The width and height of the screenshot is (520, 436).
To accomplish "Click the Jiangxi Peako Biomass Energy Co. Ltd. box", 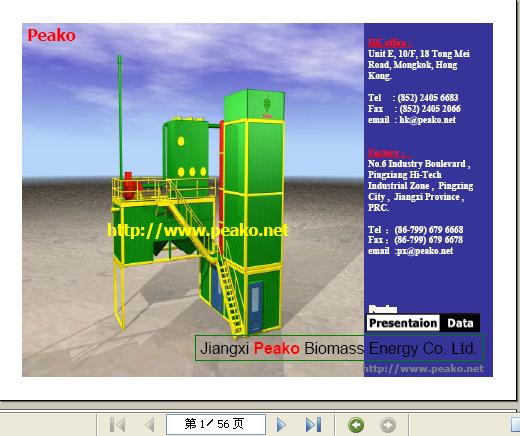I will pos(339,348).
